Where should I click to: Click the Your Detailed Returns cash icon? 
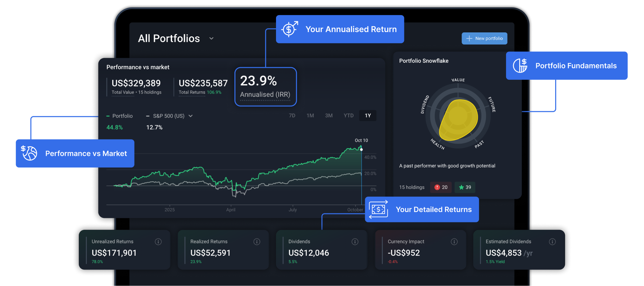coord(379,210)
